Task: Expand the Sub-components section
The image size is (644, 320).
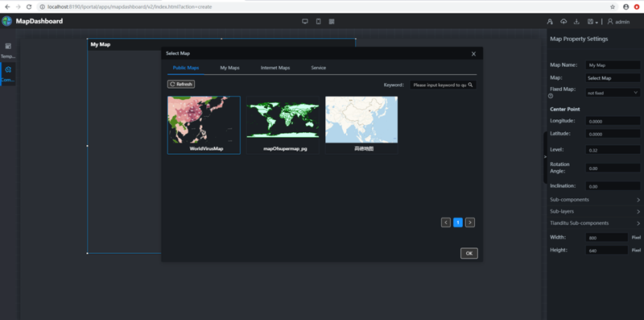Action: click(x=595, y=199)
